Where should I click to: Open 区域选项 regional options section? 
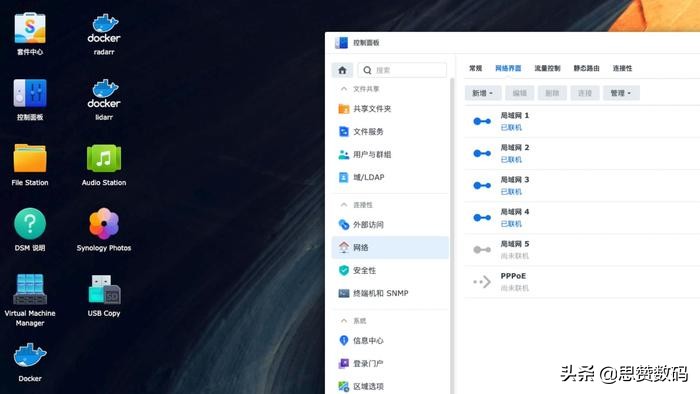(x=390, y=386)
